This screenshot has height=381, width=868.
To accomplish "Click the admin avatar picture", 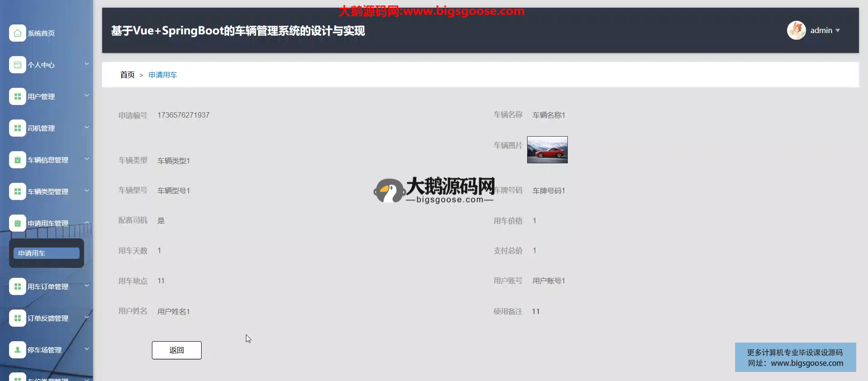I will [x=796, y=30].
